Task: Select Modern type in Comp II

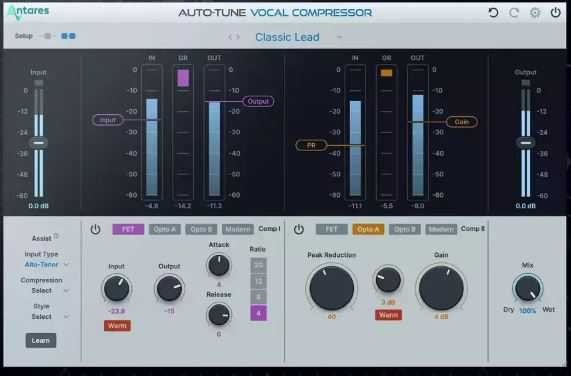Action: [441, 229]
